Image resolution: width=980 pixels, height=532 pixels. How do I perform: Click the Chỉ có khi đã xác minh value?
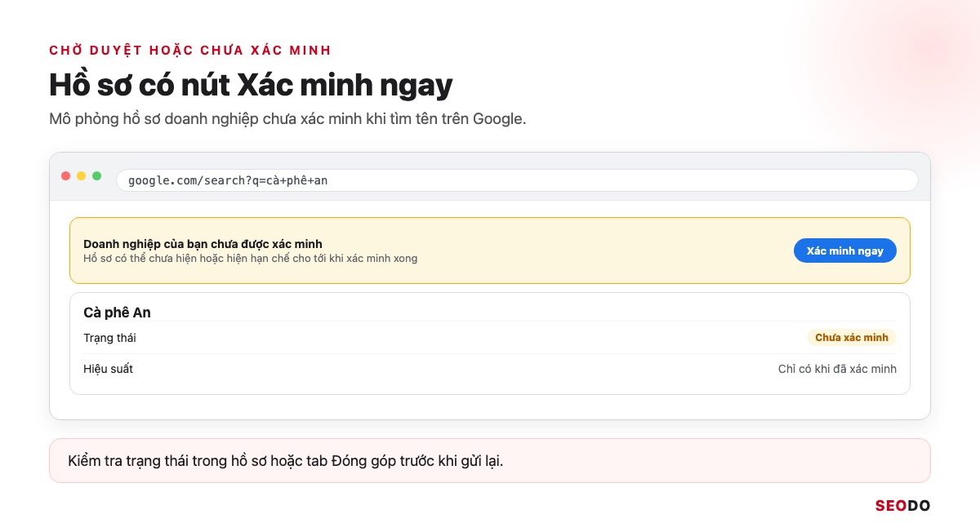coord(837,369)
